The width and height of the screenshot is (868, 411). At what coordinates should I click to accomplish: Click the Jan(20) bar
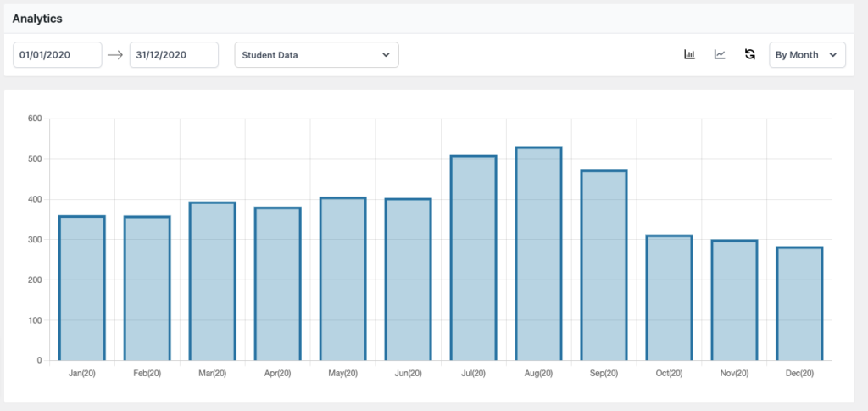pos(82,288)
